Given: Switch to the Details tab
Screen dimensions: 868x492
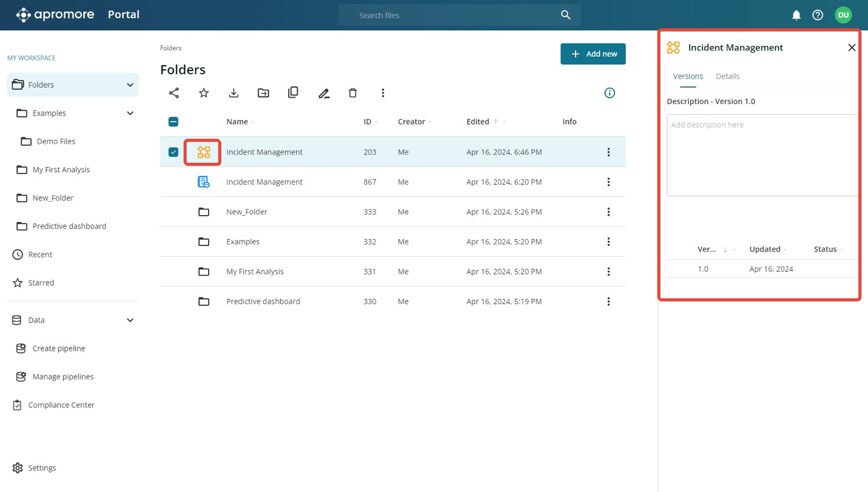Looking at the screenshot, I should point(727,76).
